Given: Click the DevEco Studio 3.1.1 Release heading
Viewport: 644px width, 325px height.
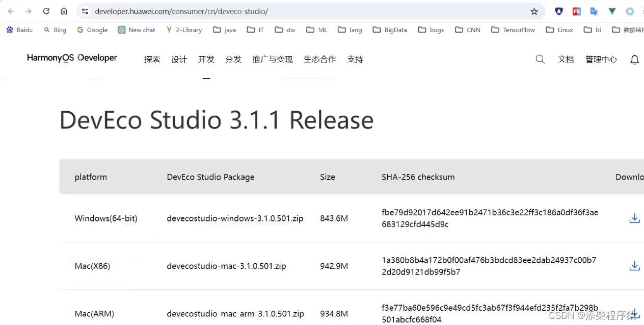Looking at the screenshot, I should pyautogui.click(x=217, y=120).
